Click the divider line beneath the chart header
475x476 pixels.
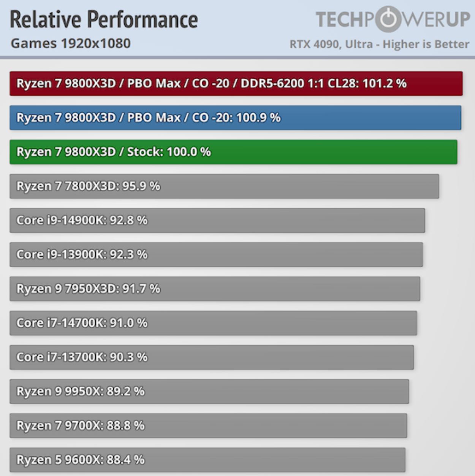click(x=237, y=57)
